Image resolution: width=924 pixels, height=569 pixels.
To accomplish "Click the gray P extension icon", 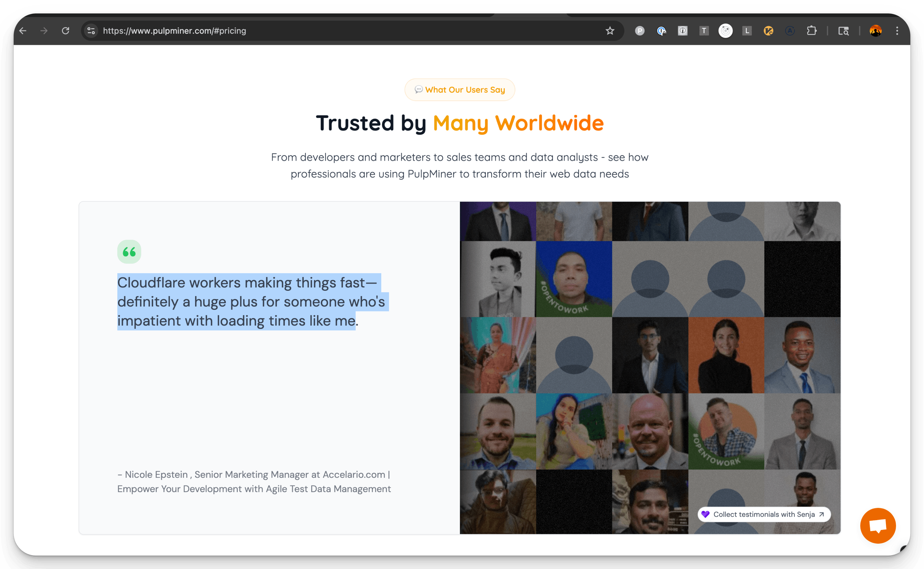I will coord(639,31).
